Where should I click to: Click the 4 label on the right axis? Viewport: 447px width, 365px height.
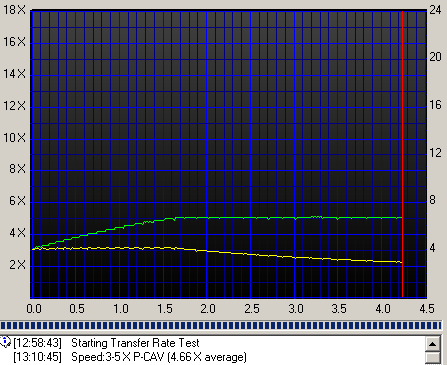coord(432,248)
